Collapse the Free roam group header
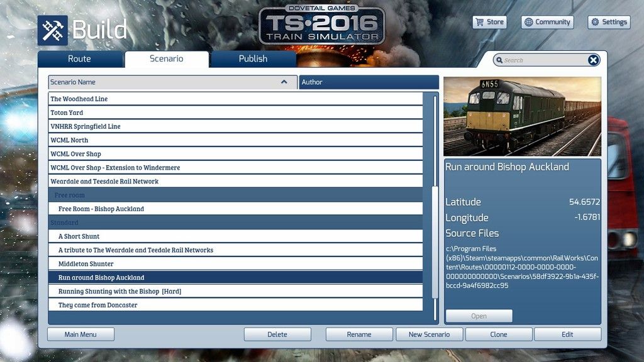 (235, 195)
